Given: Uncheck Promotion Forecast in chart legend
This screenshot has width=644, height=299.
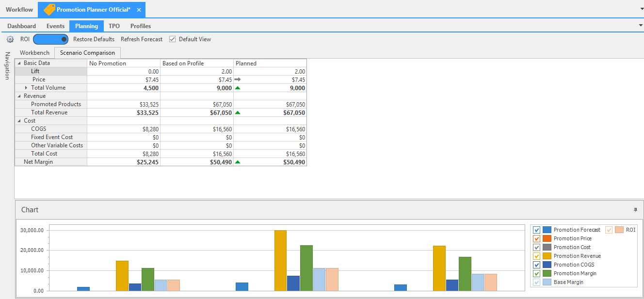Looking at the screenshot, I should (536, 230).
